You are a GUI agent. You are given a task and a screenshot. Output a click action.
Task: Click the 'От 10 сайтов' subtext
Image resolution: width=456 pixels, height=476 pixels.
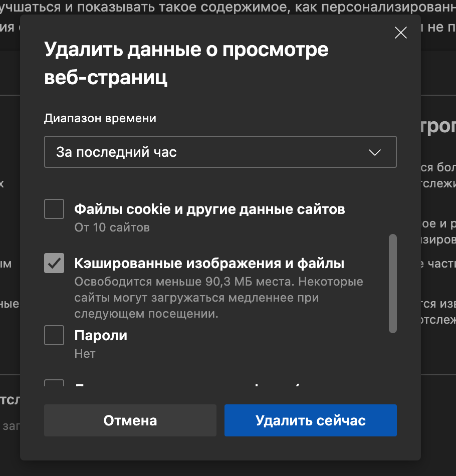(x=112, y=227)
